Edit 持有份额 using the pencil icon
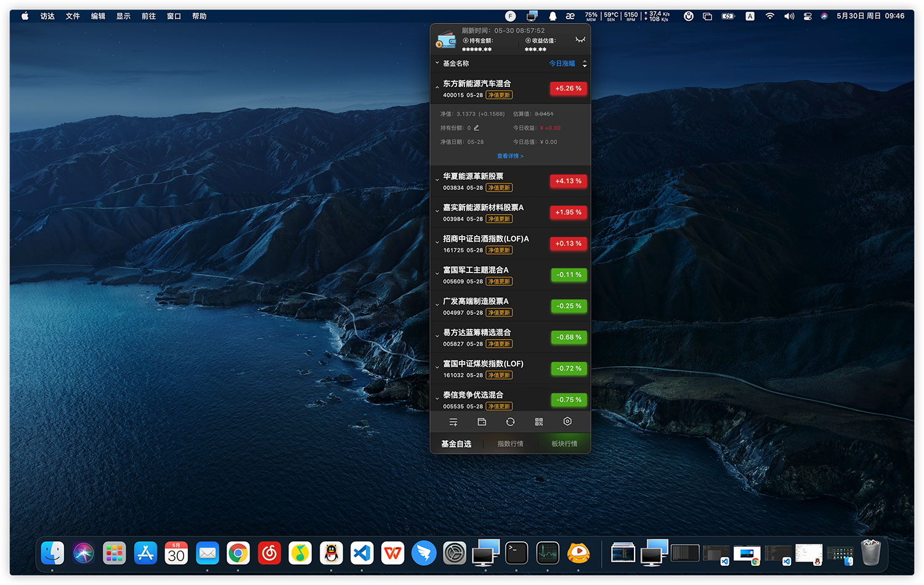This screenshot has width=924, height=585. click(x=476, y=128)
